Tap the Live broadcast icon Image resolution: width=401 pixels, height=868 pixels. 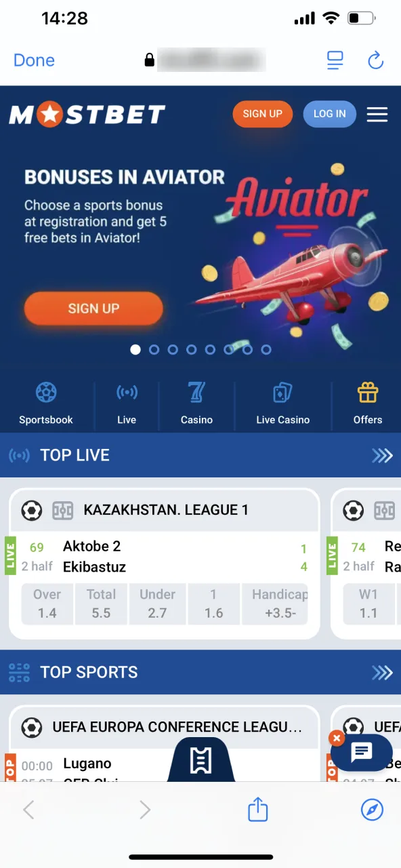click(x=127, y=392)
